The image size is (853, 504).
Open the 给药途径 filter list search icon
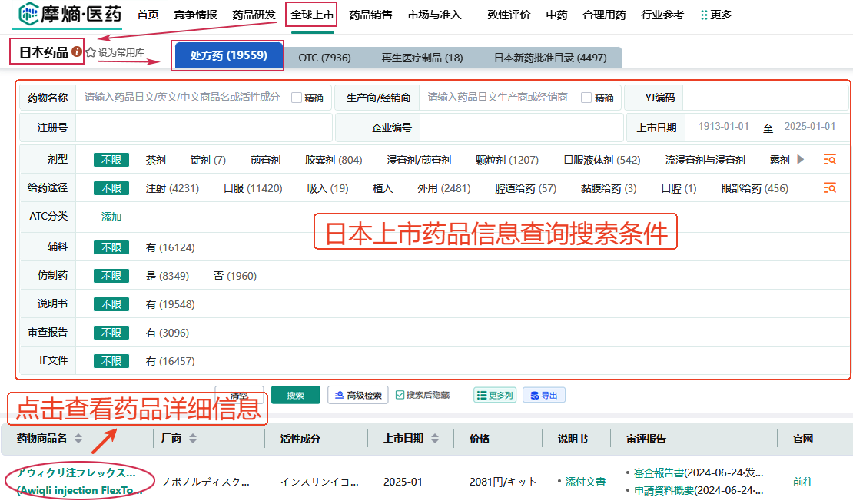[829, 188]
